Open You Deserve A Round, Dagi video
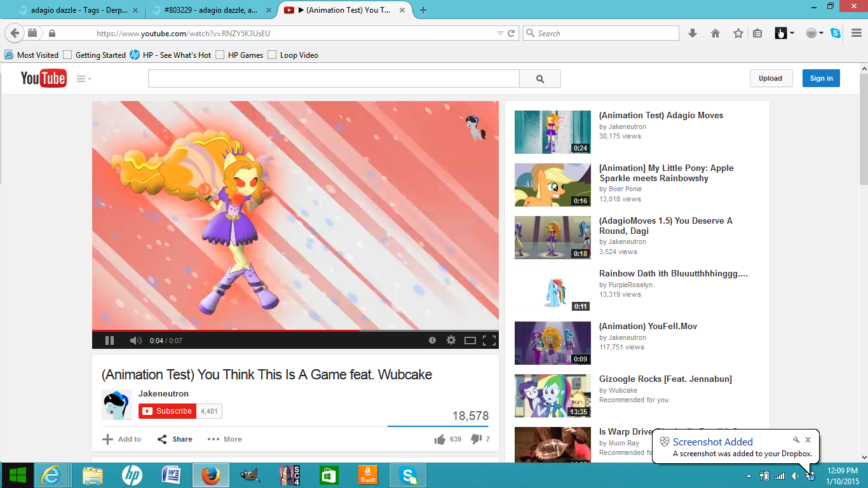 665,226
